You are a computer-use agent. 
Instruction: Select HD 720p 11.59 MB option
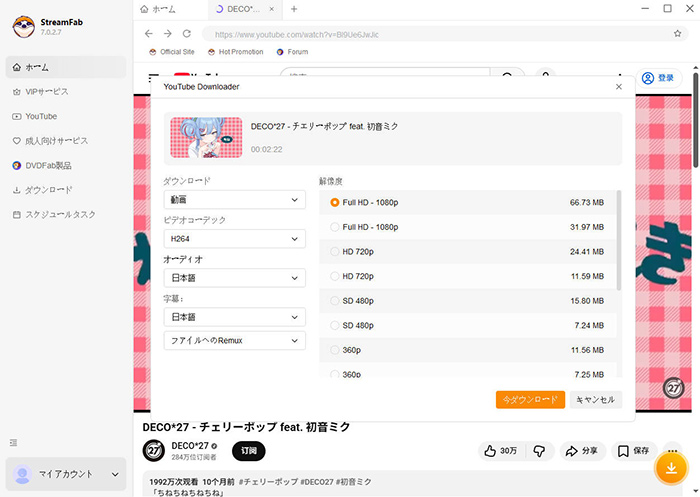[467, 276]
